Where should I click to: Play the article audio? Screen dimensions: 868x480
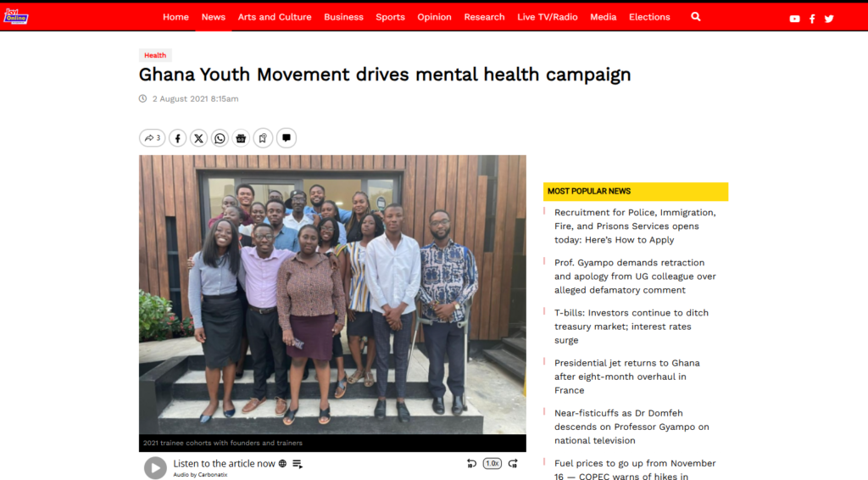[x=156, y=468]
